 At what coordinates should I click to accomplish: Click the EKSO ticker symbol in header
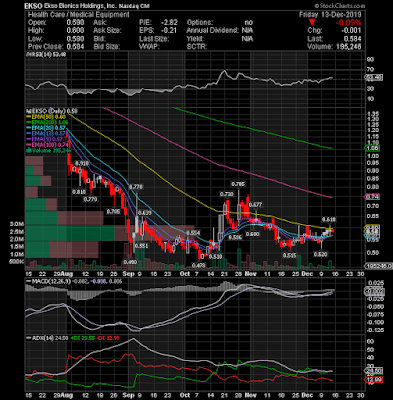click(x=34, y=6)
